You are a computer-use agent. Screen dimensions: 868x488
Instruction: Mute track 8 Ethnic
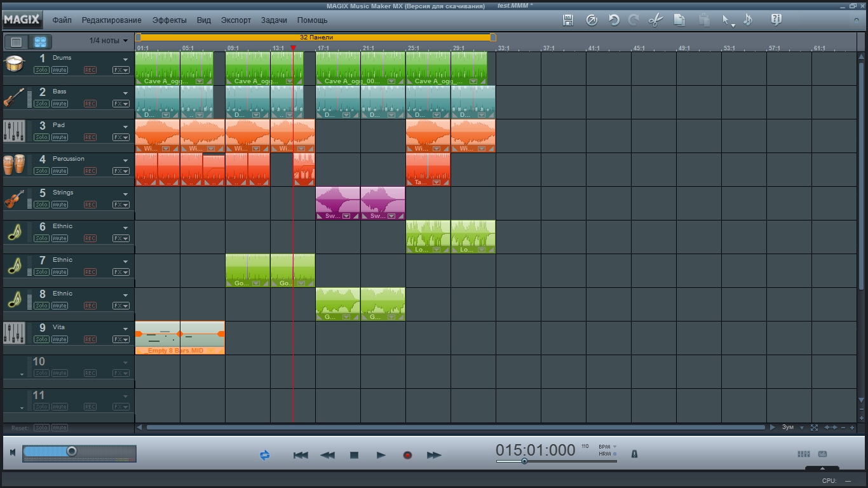click(x=60, y=306)
